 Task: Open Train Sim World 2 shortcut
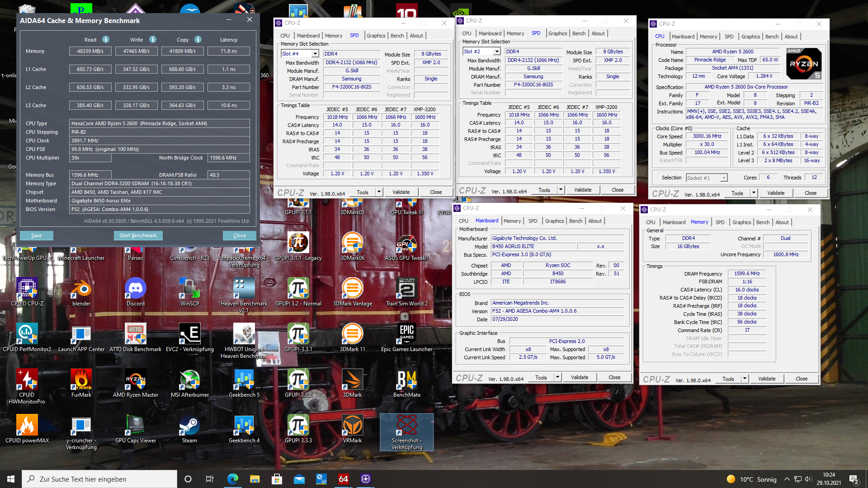point(406,292)
